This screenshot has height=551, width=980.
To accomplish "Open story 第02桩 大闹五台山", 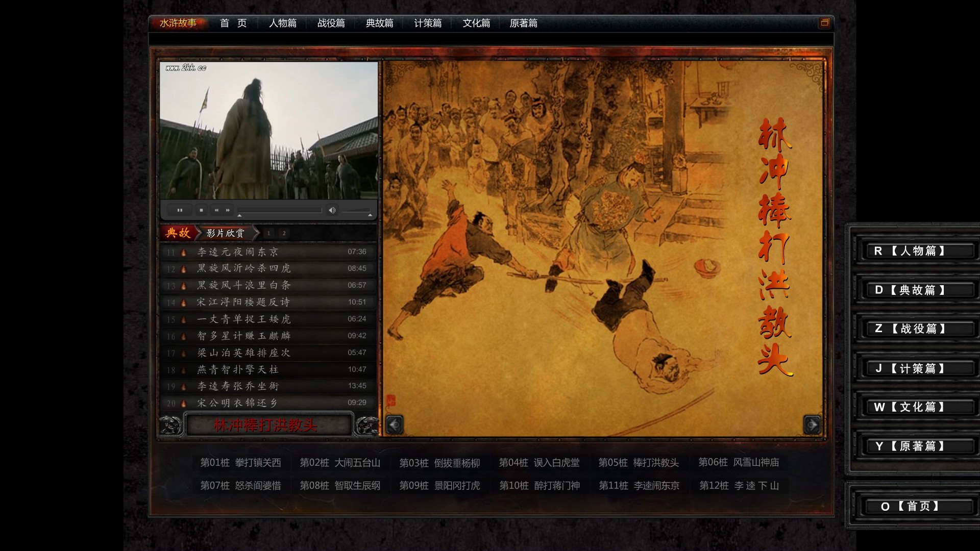I will click(x=340, y=463).
